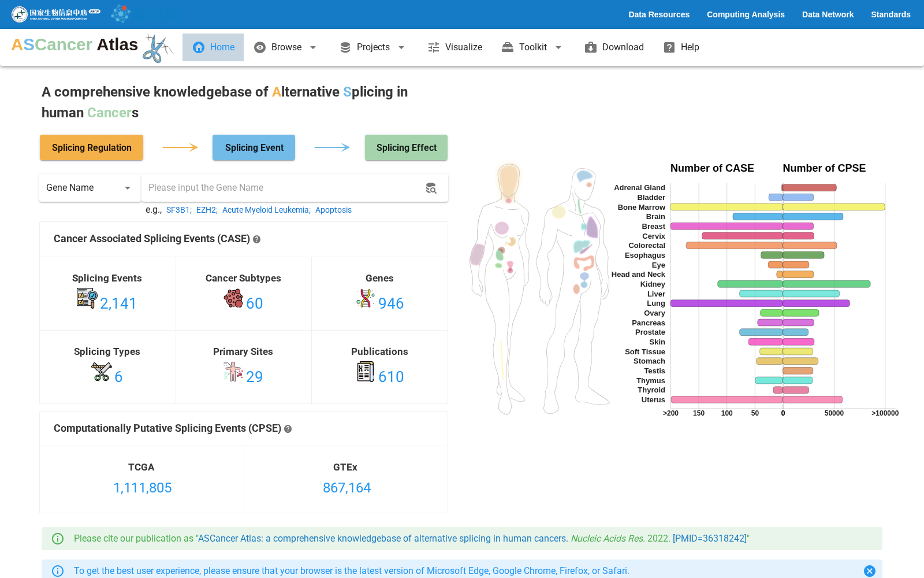
Task: Click the blue molecule network logo
Action: (x=121, y=14)
